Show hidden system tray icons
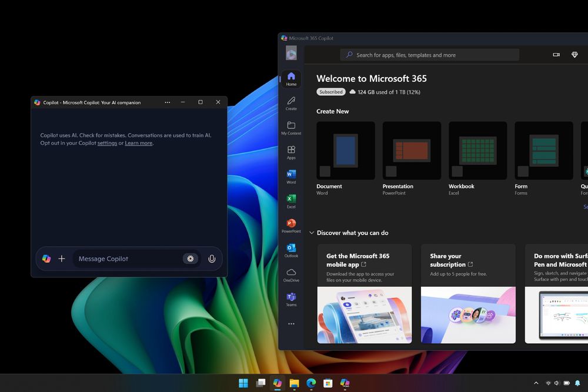The height and width of the screenshot is (392, 588). [x=536, y=383]
